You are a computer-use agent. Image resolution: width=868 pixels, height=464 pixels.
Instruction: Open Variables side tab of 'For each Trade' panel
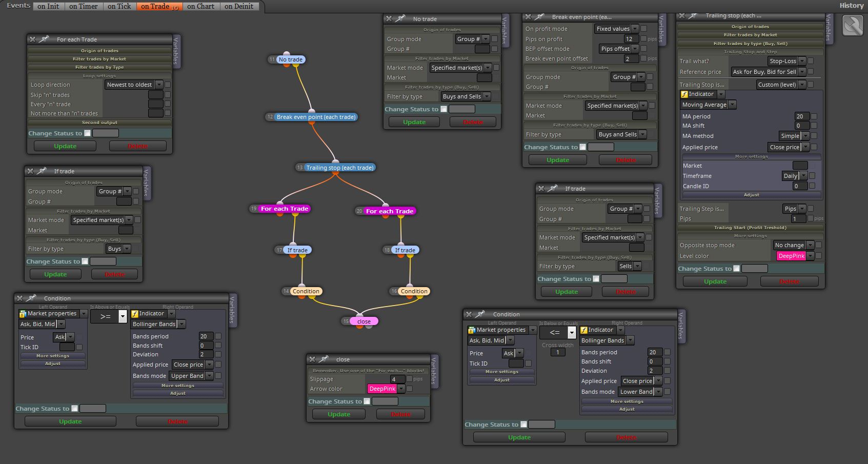(x=176, y=51)
